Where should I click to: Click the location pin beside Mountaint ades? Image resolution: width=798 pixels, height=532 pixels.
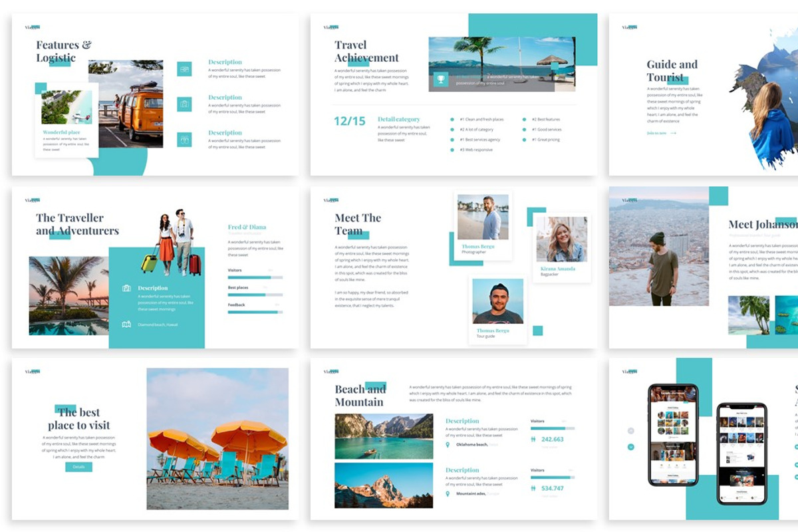(448, 493)
